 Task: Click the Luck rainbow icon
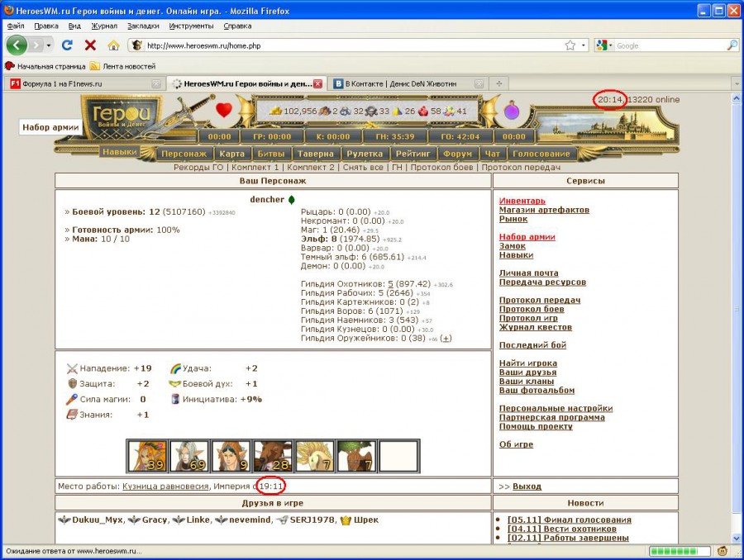[175, 368]
